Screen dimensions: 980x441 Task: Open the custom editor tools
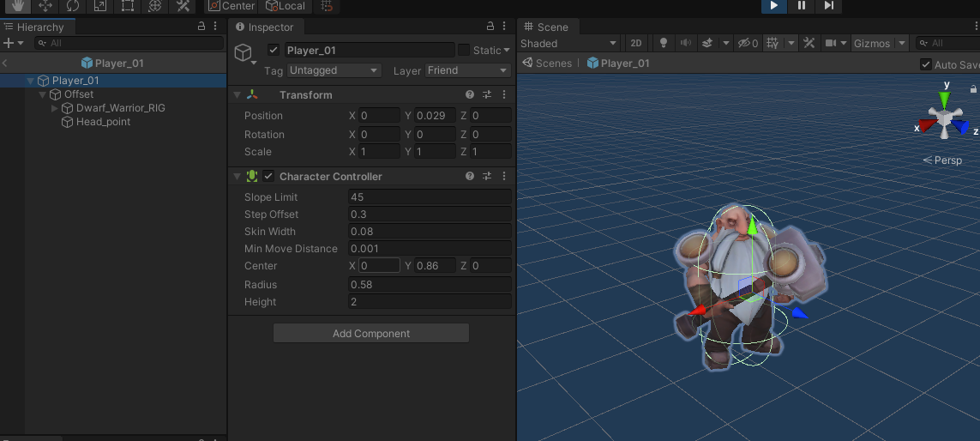[x=183, y=6]
